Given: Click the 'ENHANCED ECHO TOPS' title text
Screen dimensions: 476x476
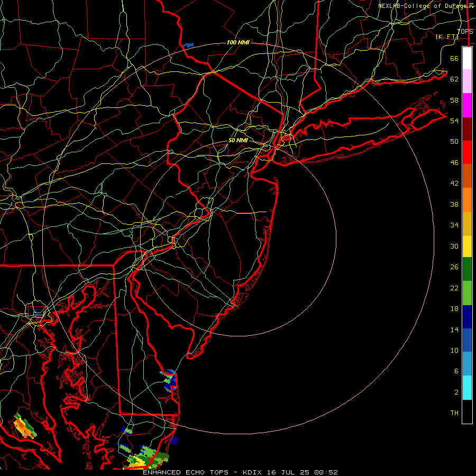Looking at the screenshot, I should coord(186,472).
